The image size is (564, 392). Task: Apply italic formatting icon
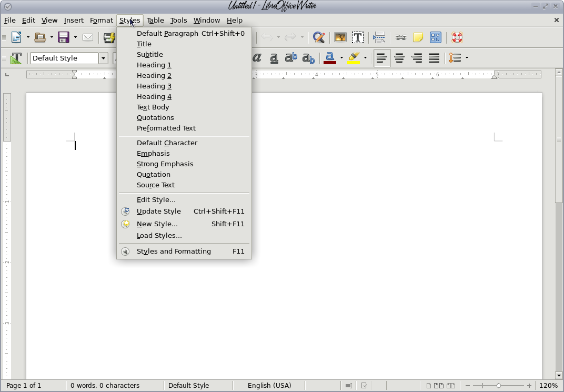coord(257,57)
